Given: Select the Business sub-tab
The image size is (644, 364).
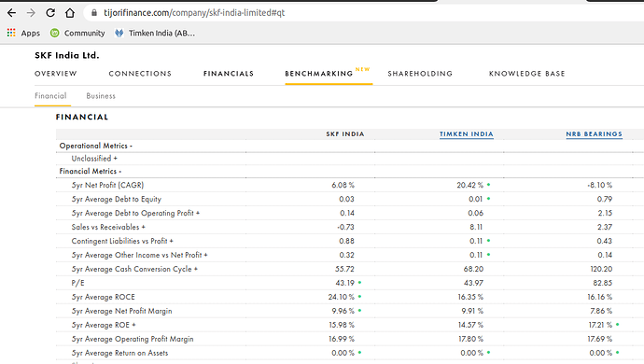Looking at the screenshot, I should (101, 96).
